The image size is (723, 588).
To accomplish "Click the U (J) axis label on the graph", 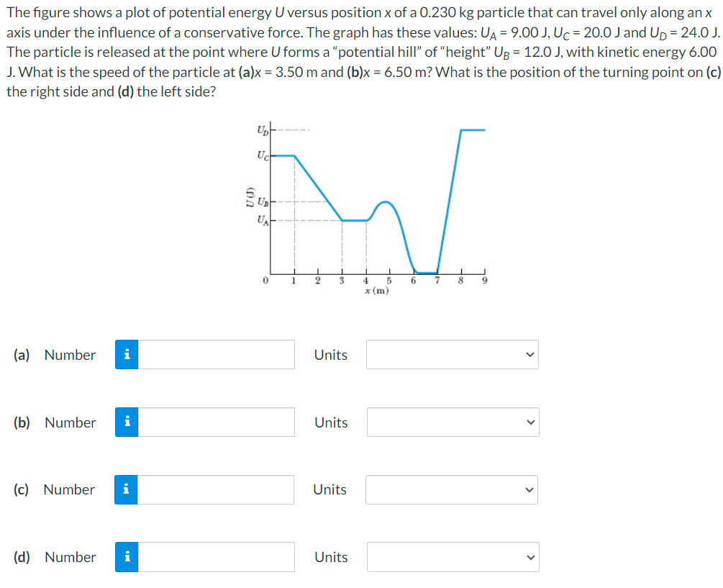I will [250, 197].
